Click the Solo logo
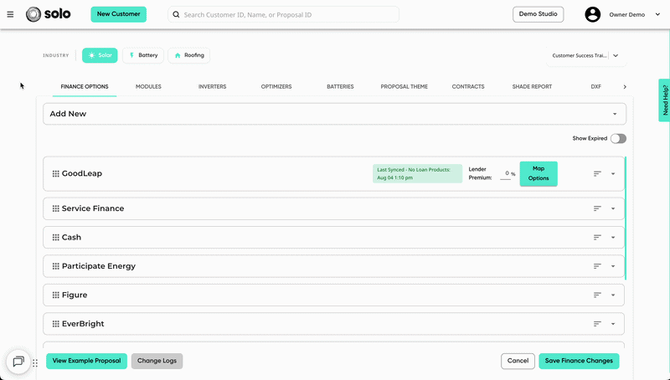Image resolution: width=670 pixels, height=380 pixels. click(48, 14)
